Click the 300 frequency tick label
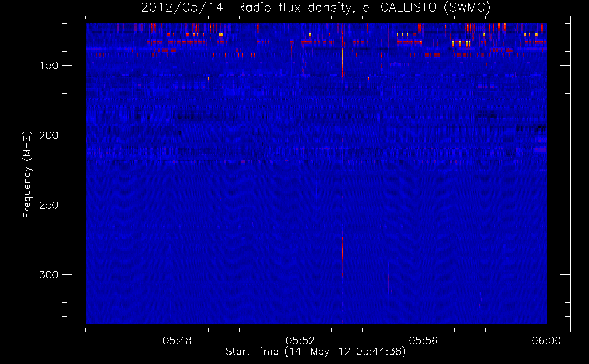Image resolution: width=589 pixels, height=364 pixels. pos(49,275)
